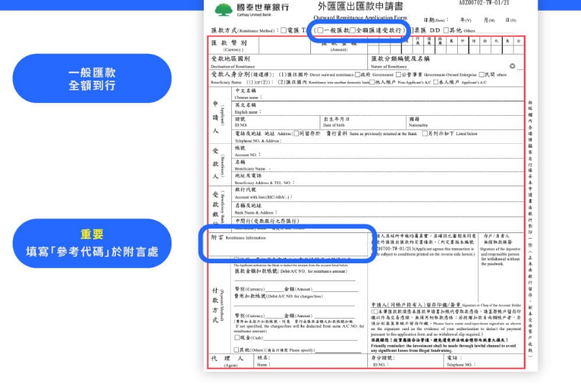Click the 受款地區國別 Destination of Remittance field
581x392 pixels.
[288, 62]
